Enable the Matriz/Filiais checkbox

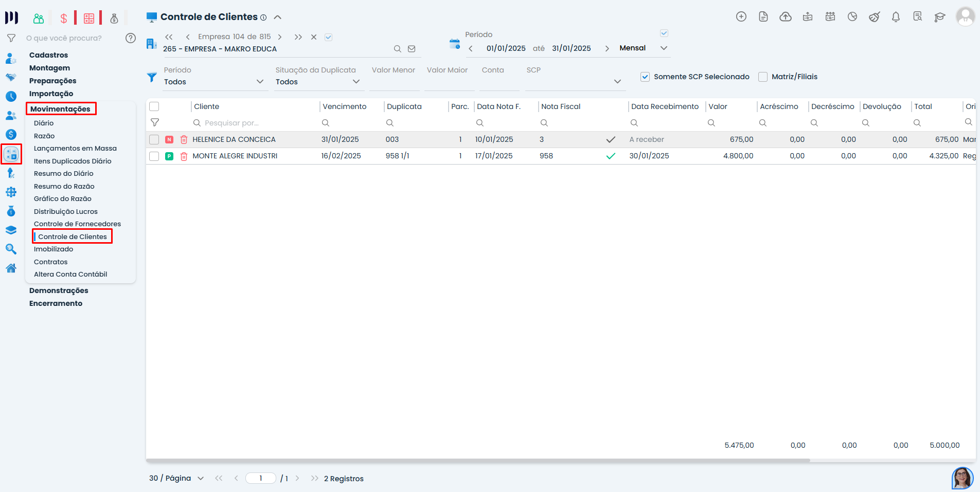click(x=763, y=77)
